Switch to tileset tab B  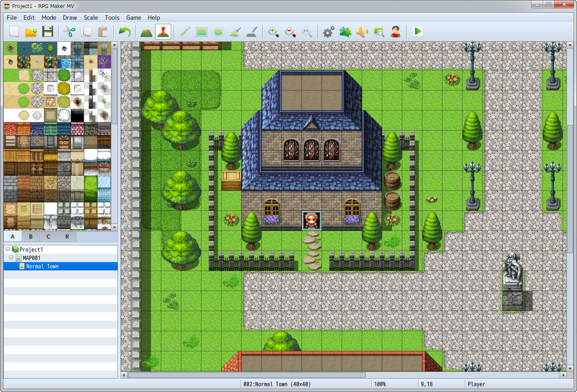[x=31, y=237]
